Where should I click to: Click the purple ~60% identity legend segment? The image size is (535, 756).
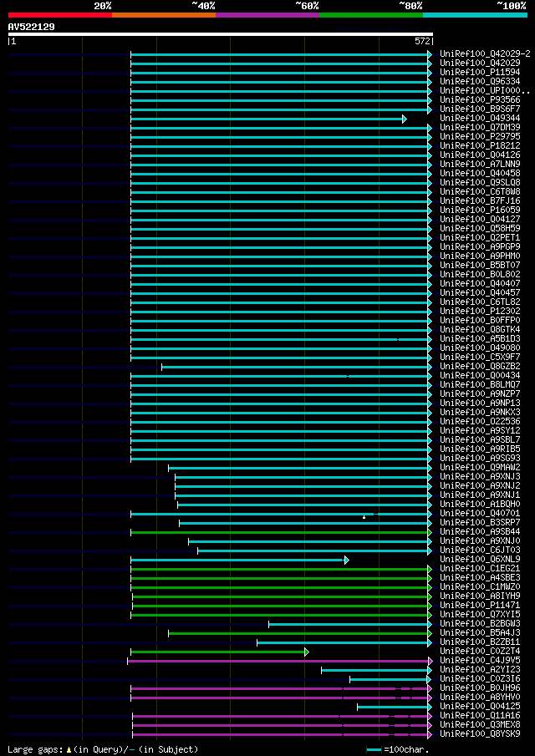267,15
